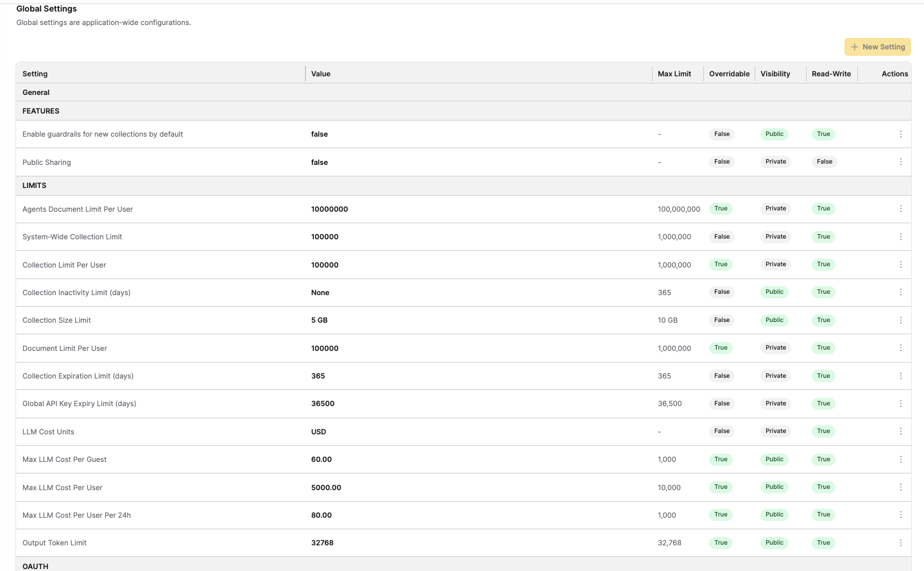Open the actions menu for Public Sharing
924x571 pixels.
coord(900,162)
